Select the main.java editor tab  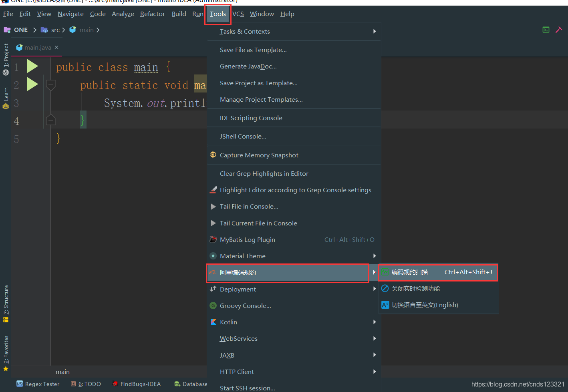click(37, 48)
